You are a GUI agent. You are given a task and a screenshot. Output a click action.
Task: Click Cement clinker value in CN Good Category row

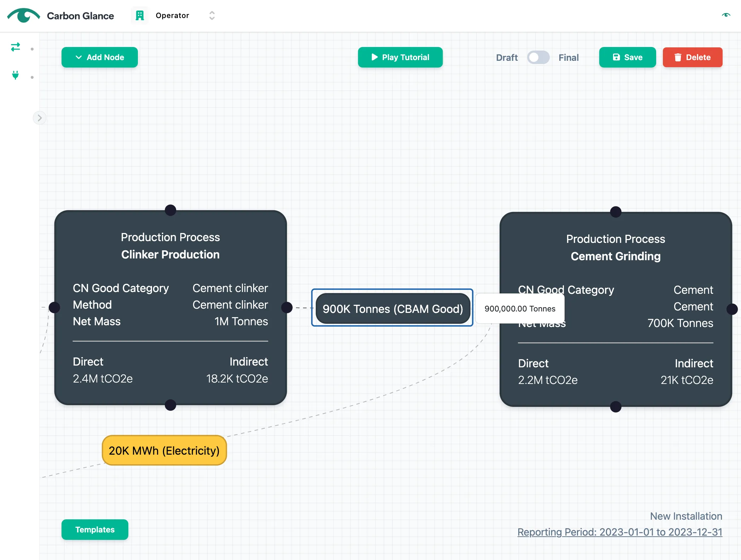230,288
